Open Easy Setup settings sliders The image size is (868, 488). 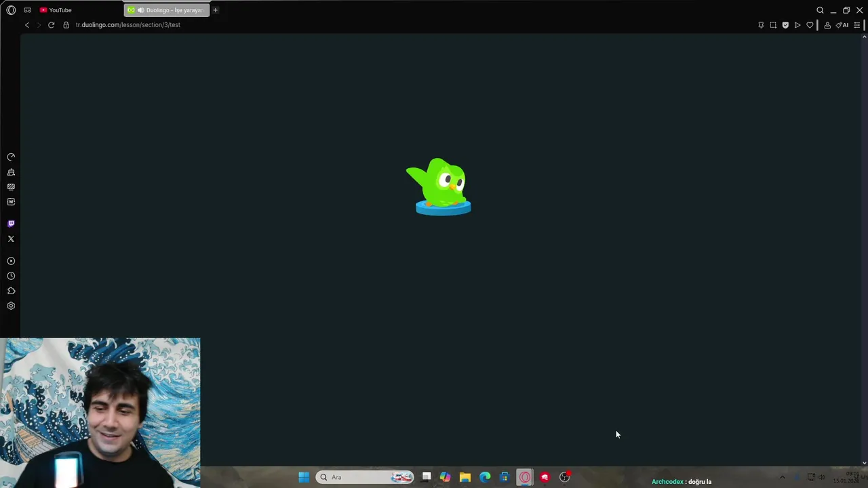[x=856, y=25]
